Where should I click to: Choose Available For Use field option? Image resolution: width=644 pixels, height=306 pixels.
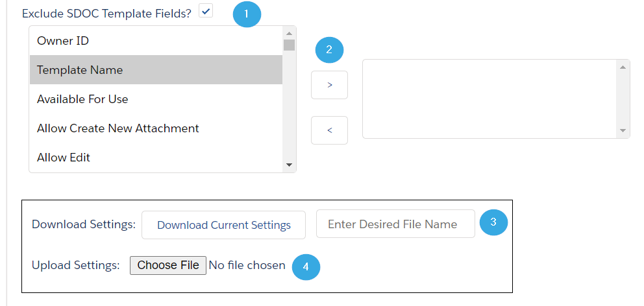click(156, 99)
